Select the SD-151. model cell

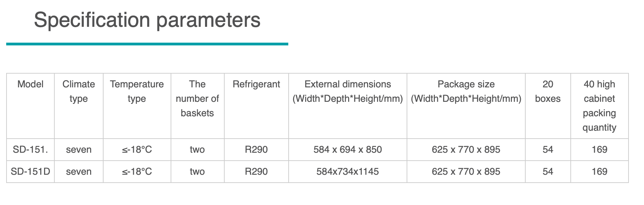[30, 150]
